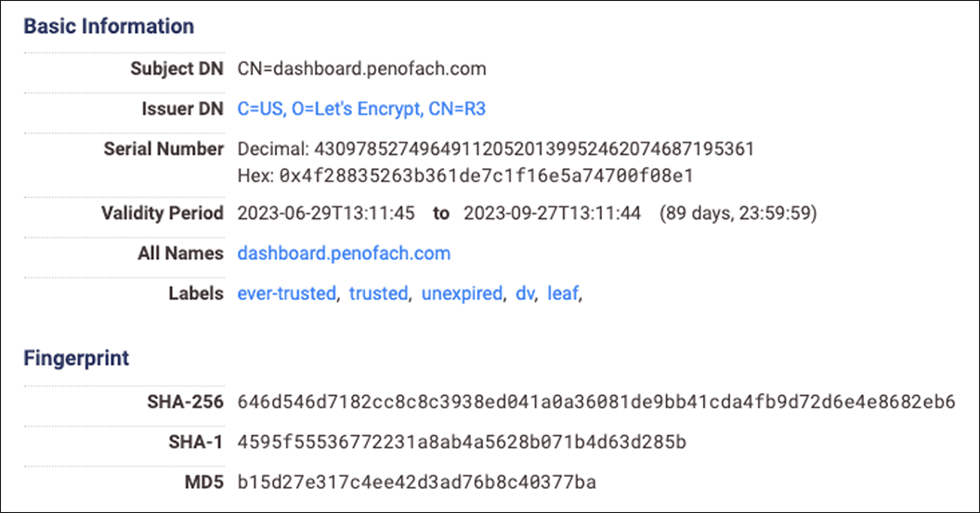Click the Fingerprint section heading
The height and width of the screenshot is (513, 980).
click(x=76, y=358)
